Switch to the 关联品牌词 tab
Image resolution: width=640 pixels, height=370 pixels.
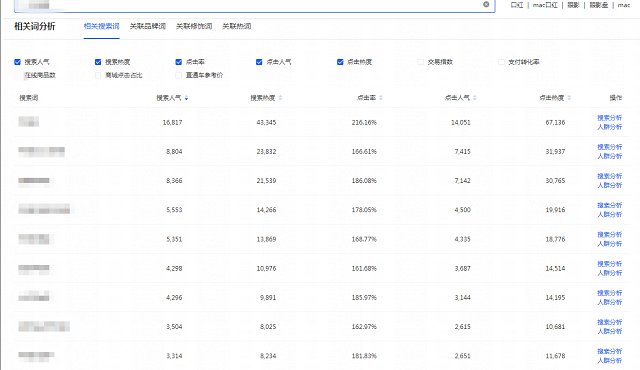tap(148, 26)
